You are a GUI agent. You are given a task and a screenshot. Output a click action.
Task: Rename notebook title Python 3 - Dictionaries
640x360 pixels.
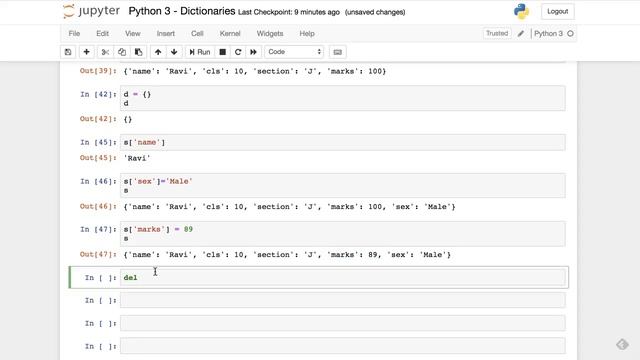coord(182,11)
